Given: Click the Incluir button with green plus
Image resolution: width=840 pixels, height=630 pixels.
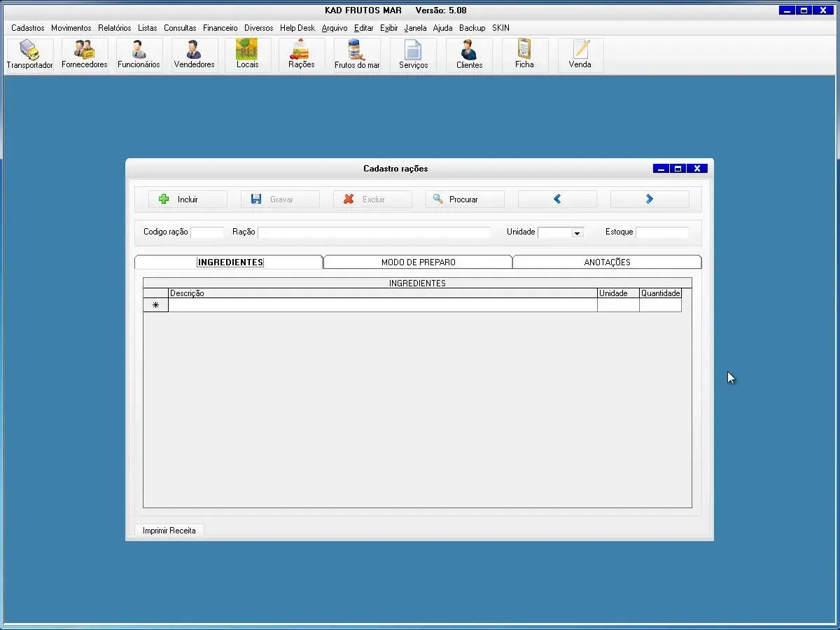Looking at the screenshot, I should click(x=188, y=199).
